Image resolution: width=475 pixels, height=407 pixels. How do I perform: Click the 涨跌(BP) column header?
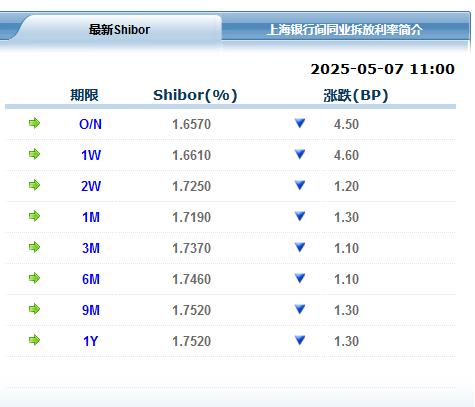click(x=356, y=95)
